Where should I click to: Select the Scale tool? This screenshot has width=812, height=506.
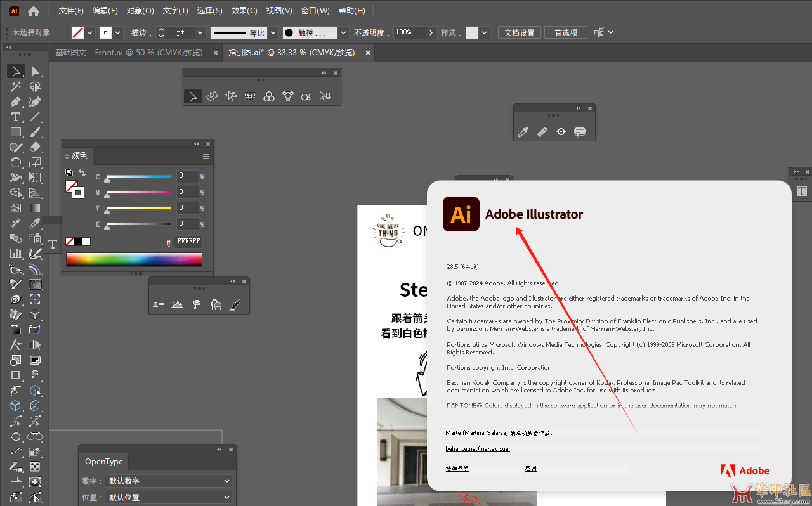pyautogui.click(x=36, y=162)
